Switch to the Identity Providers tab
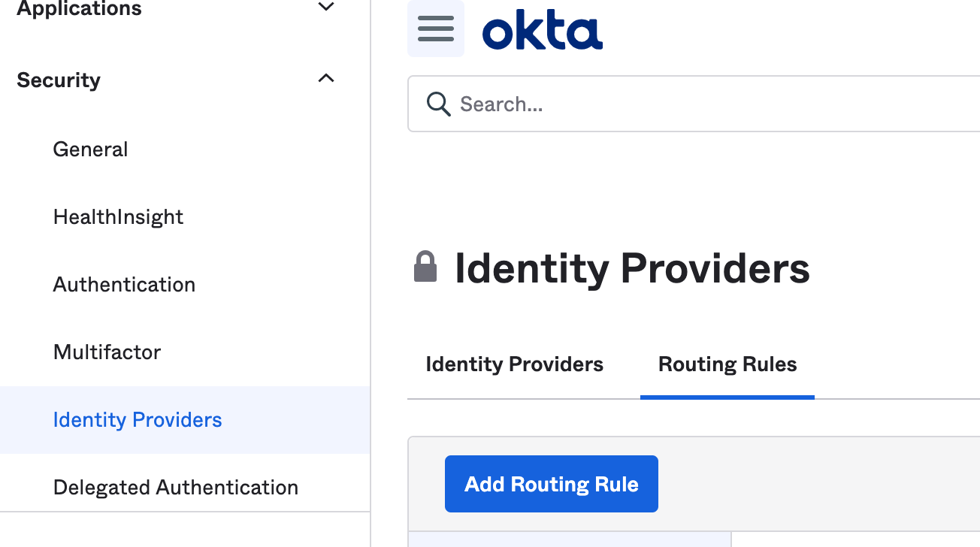 tap(514, 364)
